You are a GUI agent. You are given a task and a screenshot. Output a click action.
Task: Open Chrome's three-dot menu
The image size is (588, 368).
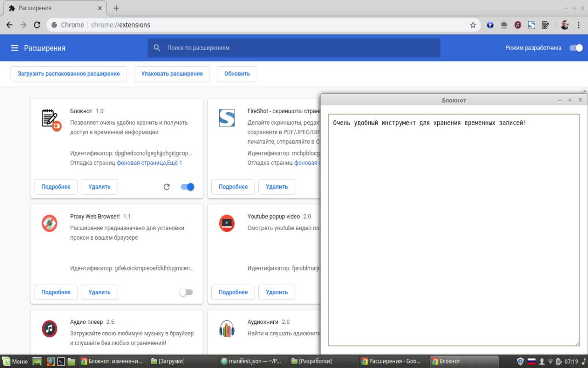coord(578,25)
